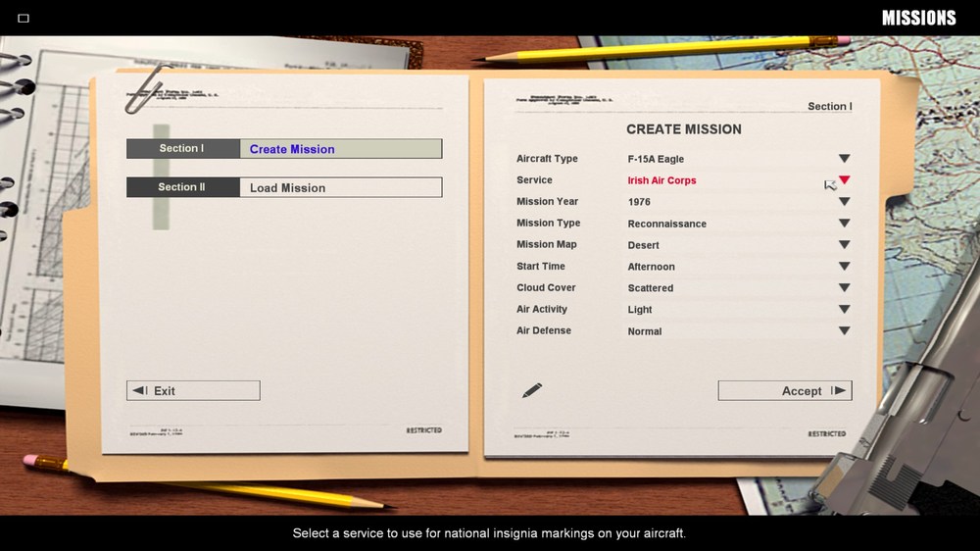Click the 1976 mission year value
980x551 pixels.
pyautogui.click(x=639, y=202)
